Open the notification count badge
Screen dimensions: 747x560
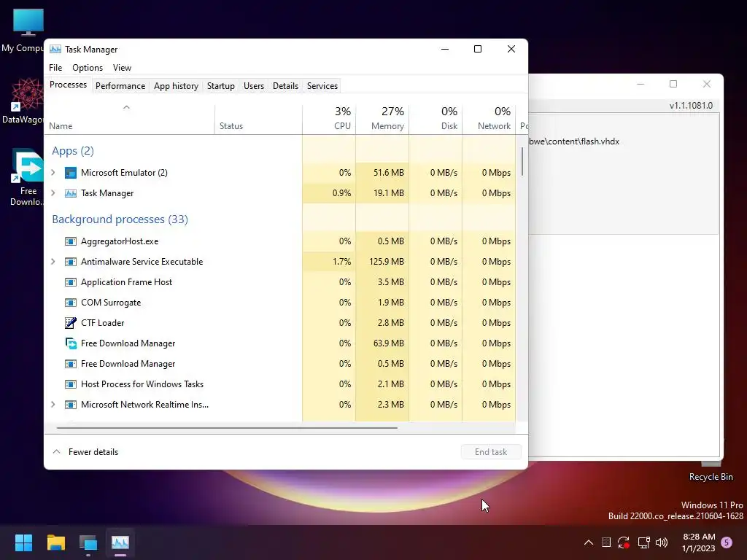point(727,542)
